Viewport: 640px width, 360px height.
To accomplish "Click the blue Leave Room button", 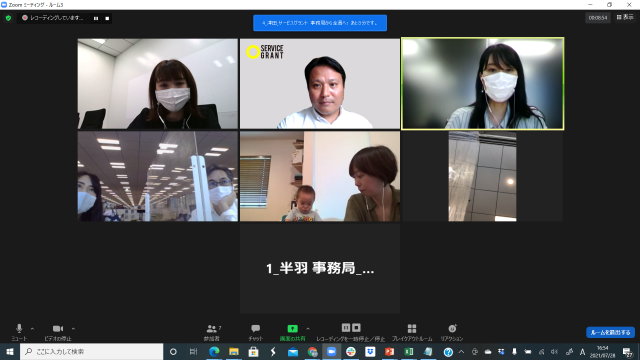I will point(610,332).
